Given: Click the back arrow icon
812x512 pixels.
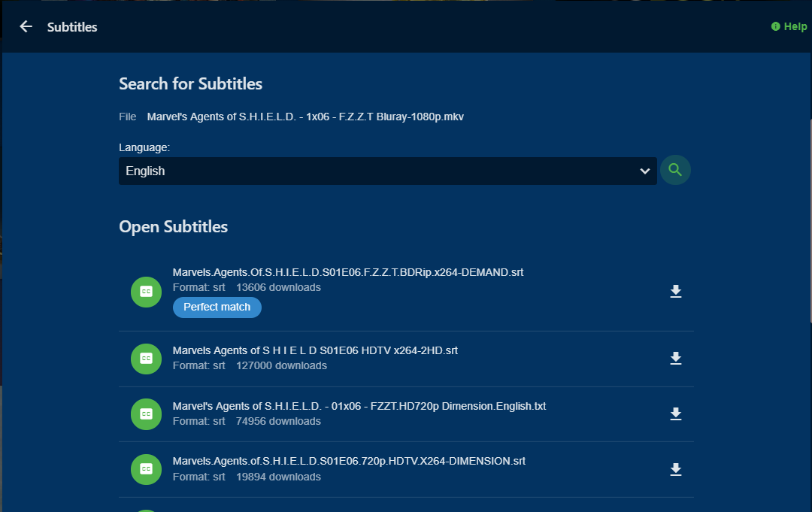Looking at the screenshot, I should (26, 27).
